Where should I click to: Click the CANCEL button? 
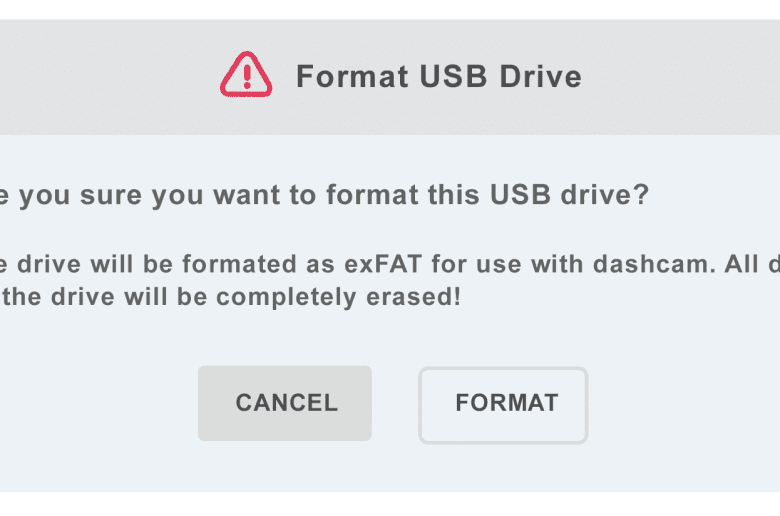285,403
